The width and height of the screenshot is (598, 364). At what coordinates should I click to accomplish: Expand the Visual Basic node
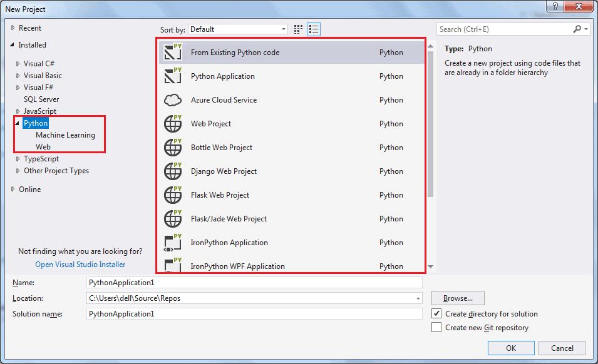click(x=18, y=76)
